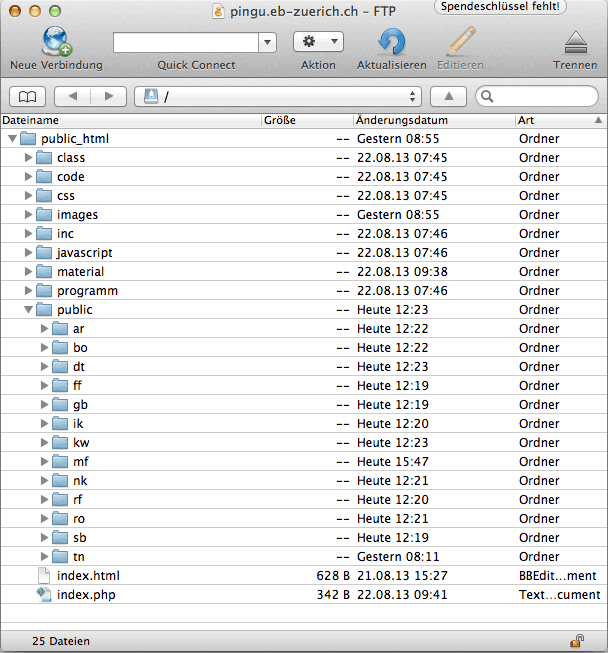Click the Aktualisieren refresh icon
Screen dimensions: 608x653
coord(391,42)
